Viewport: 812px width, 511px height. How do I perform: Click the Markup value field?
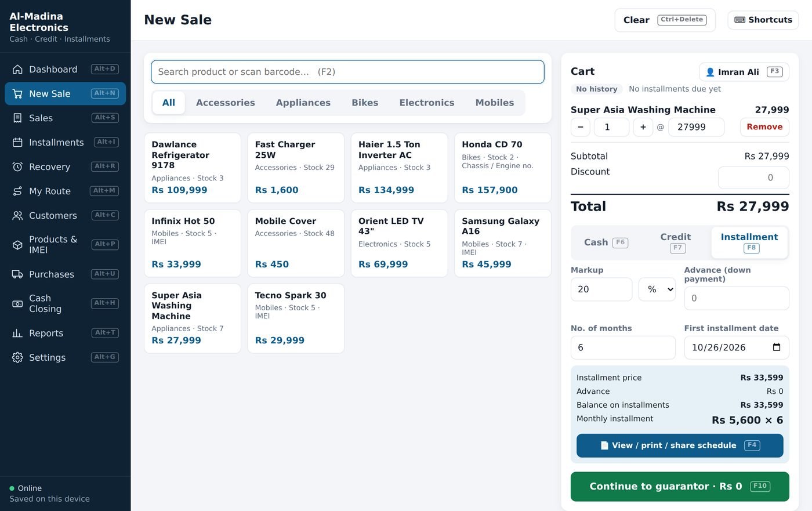pos(601,289)
